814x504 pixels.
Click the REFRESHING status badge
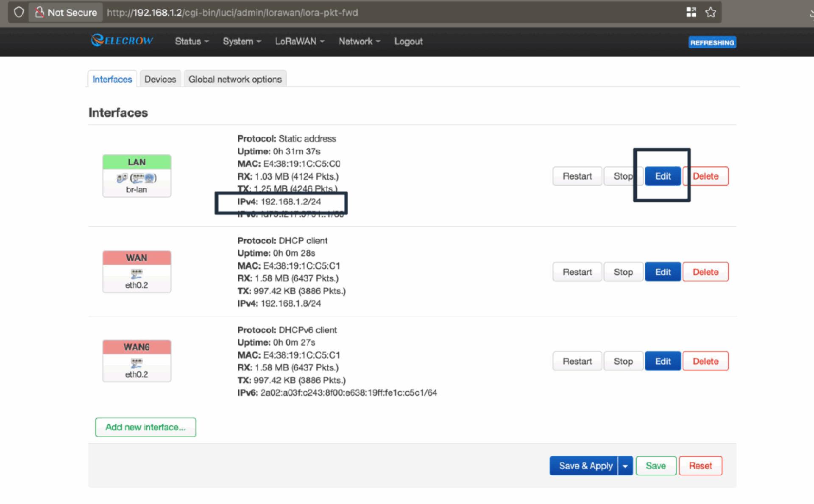(x=712, y=42)
